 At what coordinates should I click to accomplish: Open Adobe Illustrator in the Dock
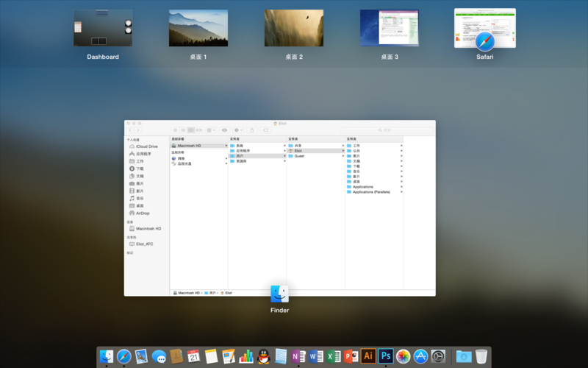[x=368, y=356]
